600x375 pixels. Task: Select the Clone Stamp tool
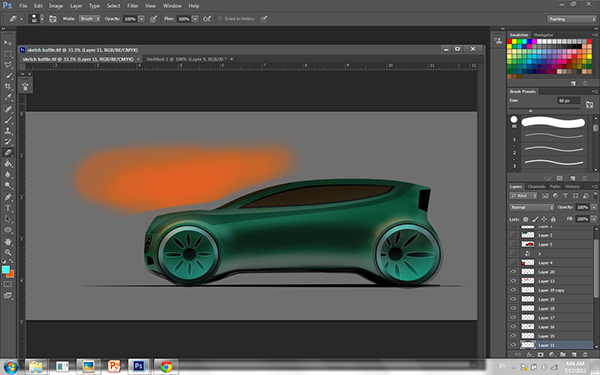pos(8,131)
